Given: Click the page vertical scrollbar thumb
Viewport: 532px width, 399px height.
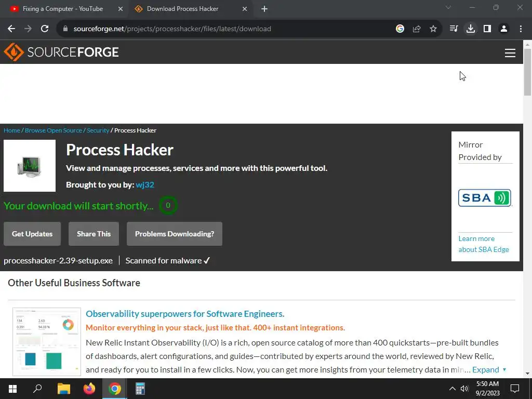Looking at the screenshot, I should (528, 72).
